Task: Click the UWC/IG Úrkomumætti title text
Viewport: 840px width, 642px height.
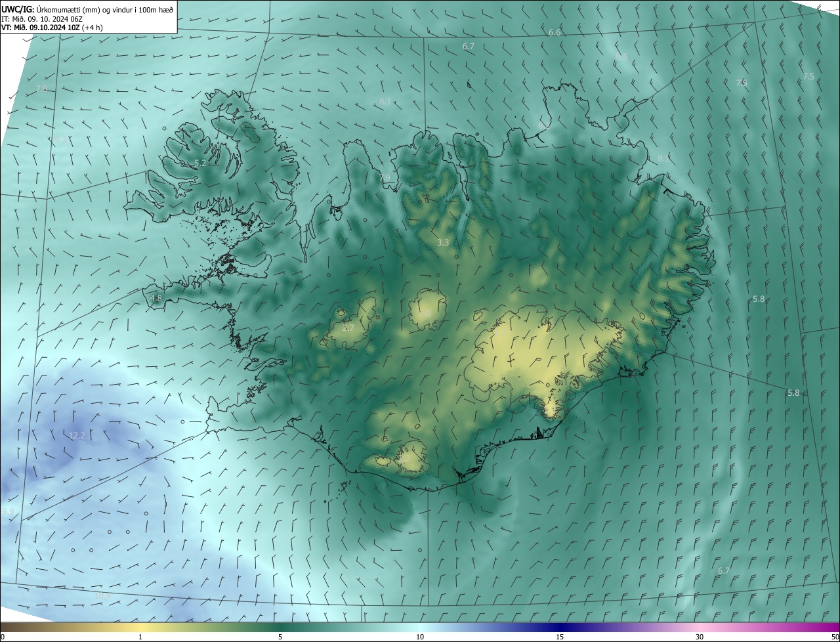Action: click(x=87, y=9)
